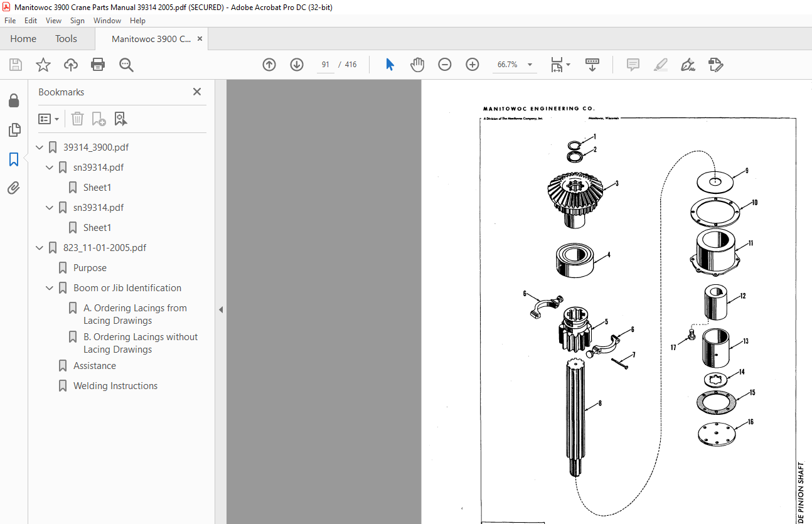Collapse the navigation pane with side arrow
The width and height of the screenshot is (812, 524).
click(220, 309)
